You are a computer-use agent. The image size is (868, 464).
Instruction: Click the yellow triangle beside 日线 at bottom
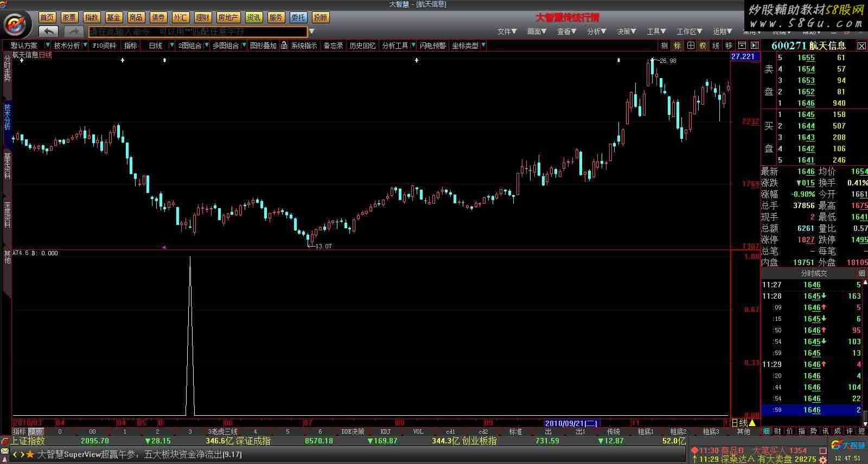752,423
